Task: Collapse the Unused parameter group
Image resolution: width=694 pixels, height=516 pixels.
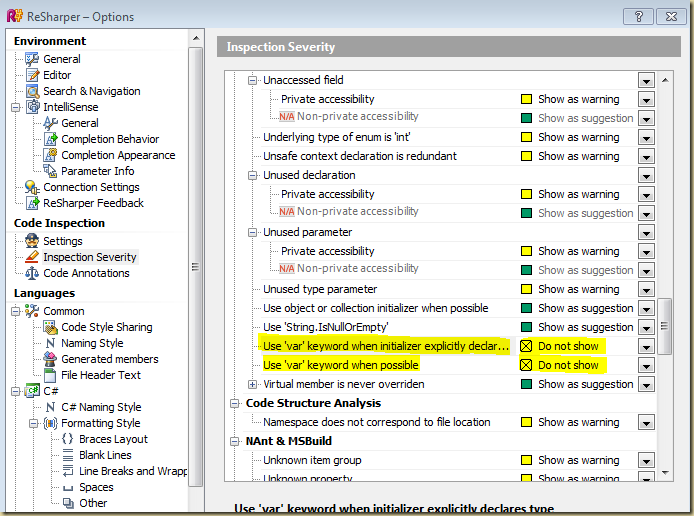Action: [x=252, y=232]
